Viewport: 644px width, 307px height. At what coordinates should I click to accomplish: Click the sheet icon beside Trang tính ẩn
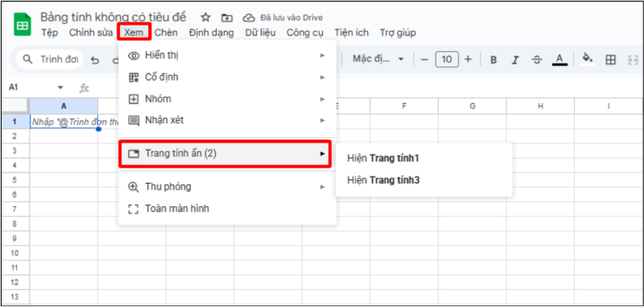click(x=134, y=154)
